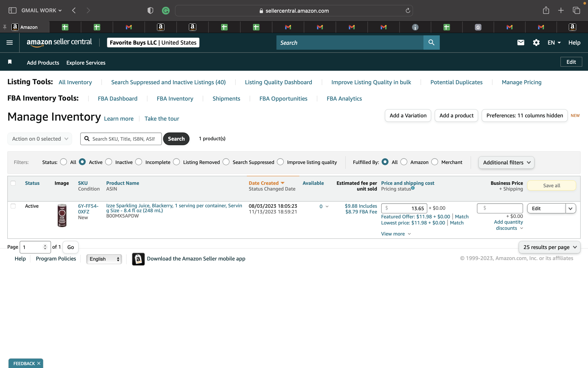The image size is (588, 368).
Task: Expand the Additional filters dropdown
Action: click(506, 162)
